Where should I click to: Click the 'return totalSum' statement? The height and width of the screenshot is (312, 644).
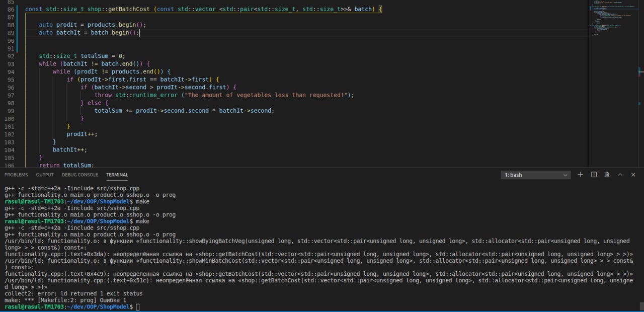coord(66,165)
